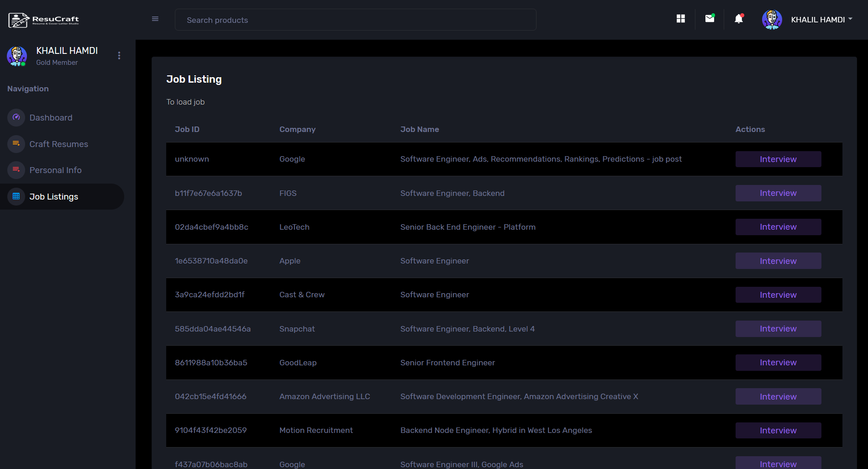Click Interview for Google Ads job f437a07b06bac8ab
Image resolution: width=868 pixels, height=469 pixels.
[778, 463]
